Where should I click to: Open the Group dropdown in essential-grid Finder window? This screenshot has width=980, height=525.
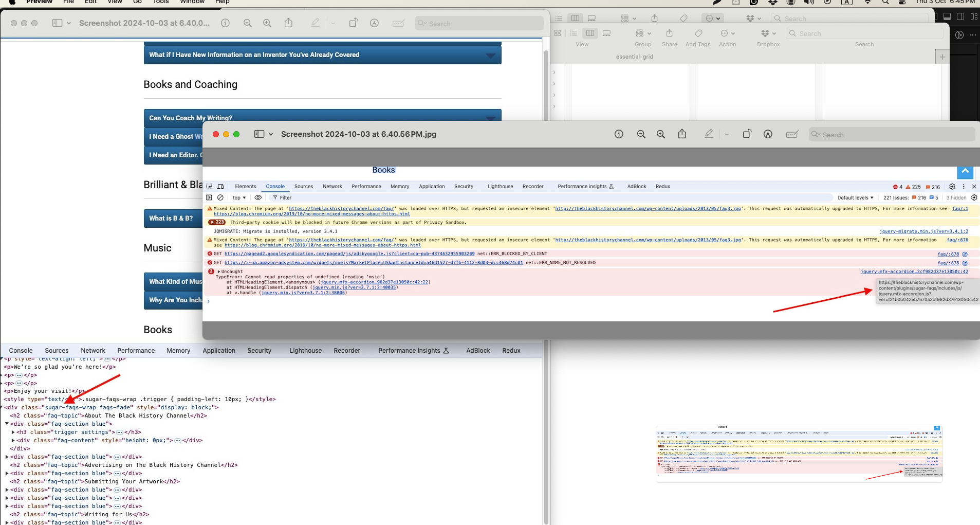(x=643, y=33)
